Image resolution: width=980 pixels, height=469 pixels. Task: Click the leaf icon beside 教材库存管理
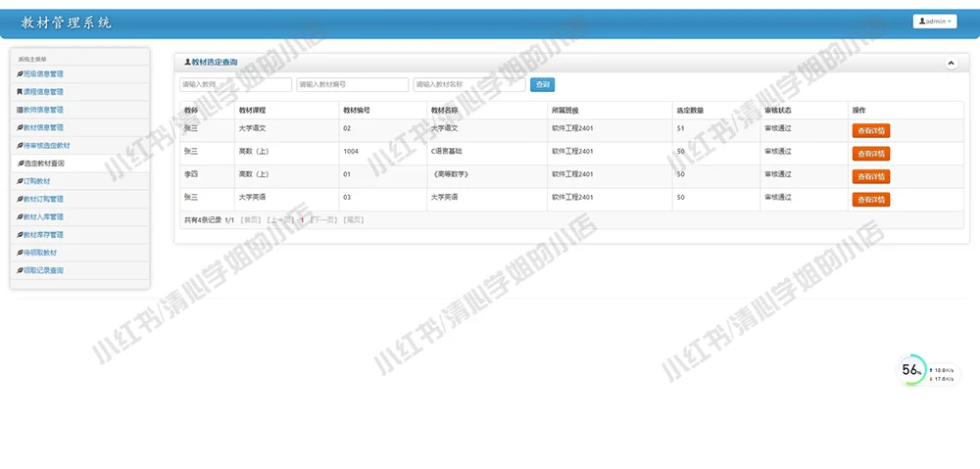pyautogui.click(x=20, y=235)
